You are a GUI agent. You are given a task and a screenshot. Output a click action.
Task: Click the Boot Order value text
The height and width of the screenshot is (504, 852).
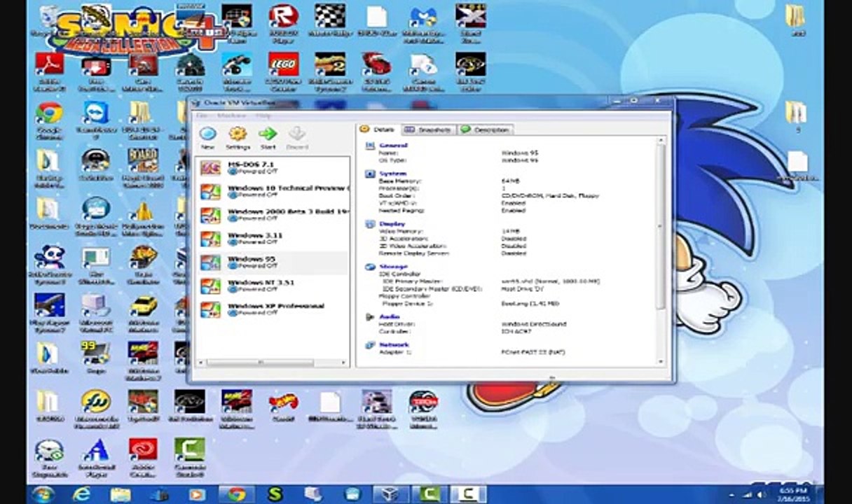pyautogui.click(x=550, y=196)
